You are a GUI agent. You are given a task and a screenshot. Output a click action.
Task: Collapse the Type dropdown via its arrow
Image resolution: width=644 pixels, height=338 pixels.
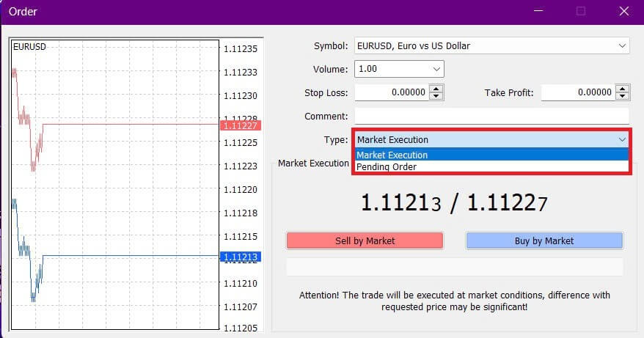(x=622, y=139)
